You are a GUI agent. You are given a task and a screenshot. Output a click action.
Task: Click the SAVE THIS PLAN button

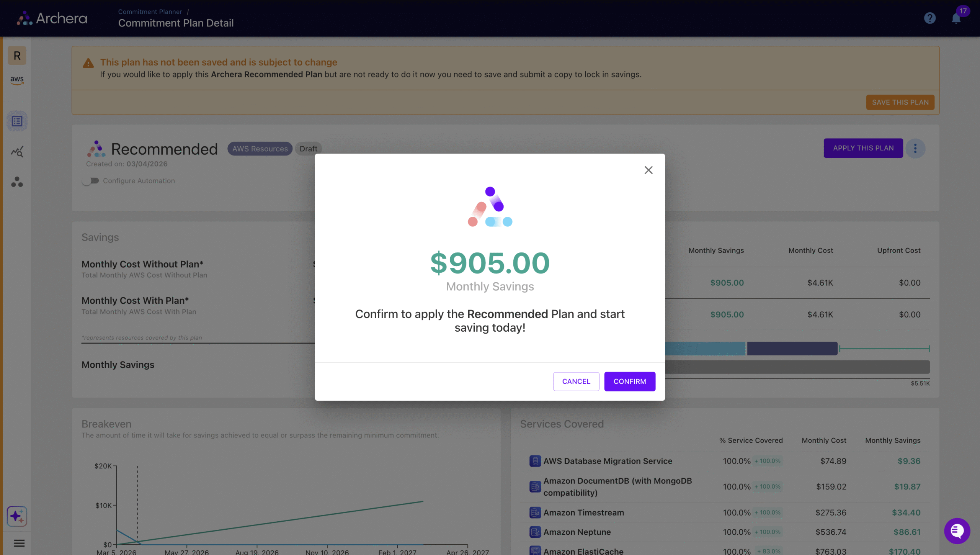click(x=900, y=102)
